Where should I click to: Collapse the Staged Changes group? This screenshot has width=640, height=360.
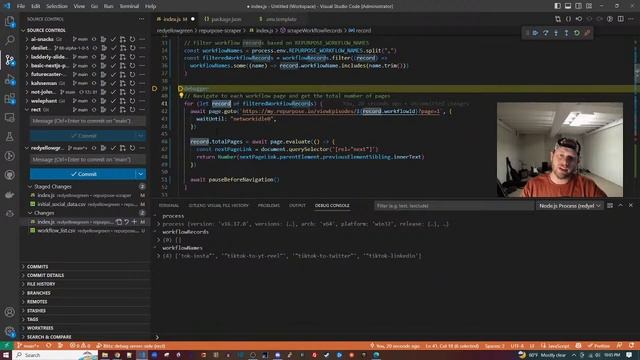30,187
